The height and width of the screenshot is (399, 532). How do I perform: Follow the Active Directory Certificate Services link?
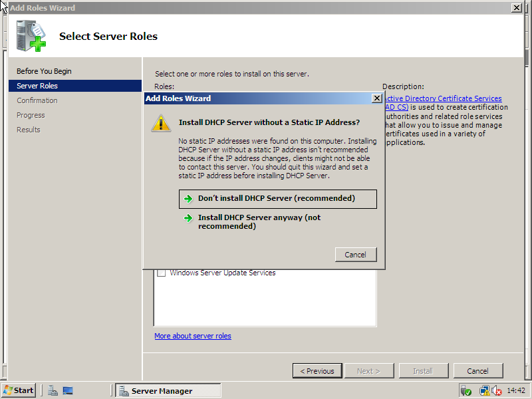pos(444,98)
